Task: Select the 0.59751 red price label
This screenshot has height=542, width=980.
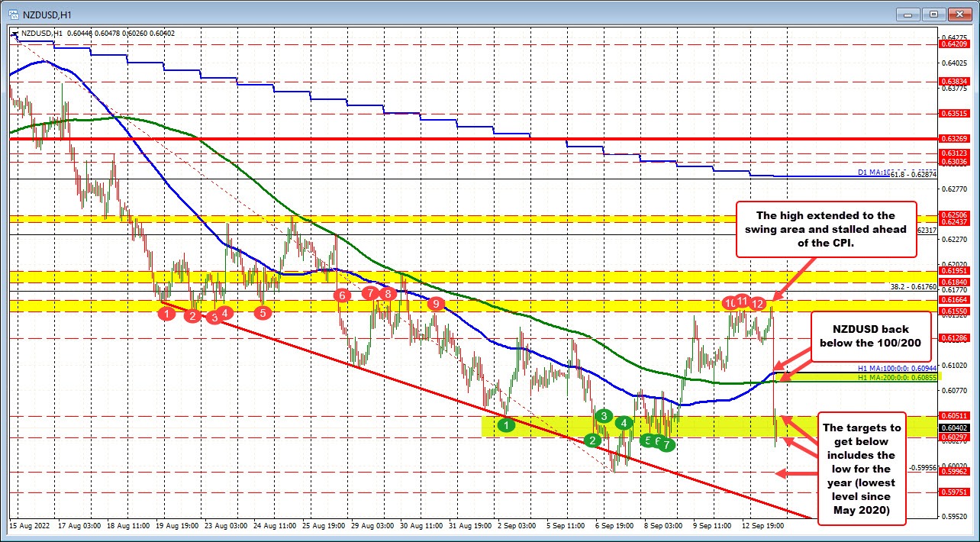Action: (x=953, y=492)
